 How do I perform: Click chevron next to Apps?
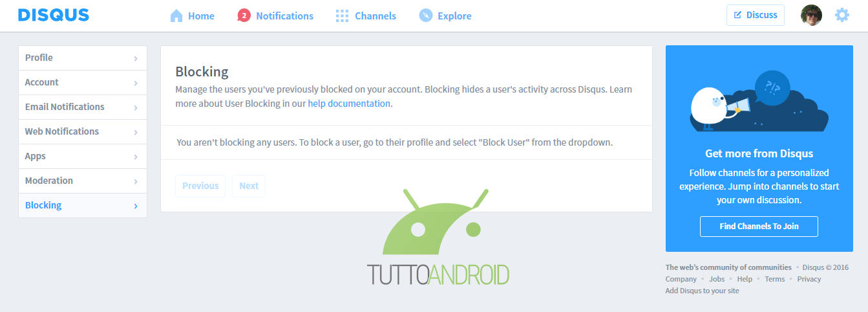(136, 157)
